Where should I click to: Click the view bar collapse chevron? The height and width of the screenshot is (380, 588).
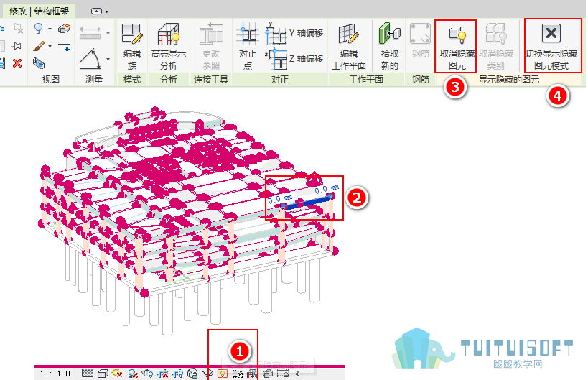coord(297,374)
